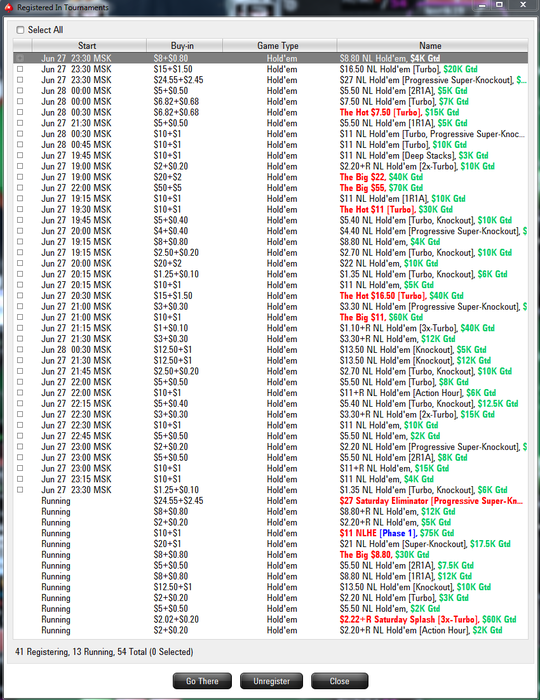Sort by the Game Type column header
The image size is (540, 700).
pos(279,46)
